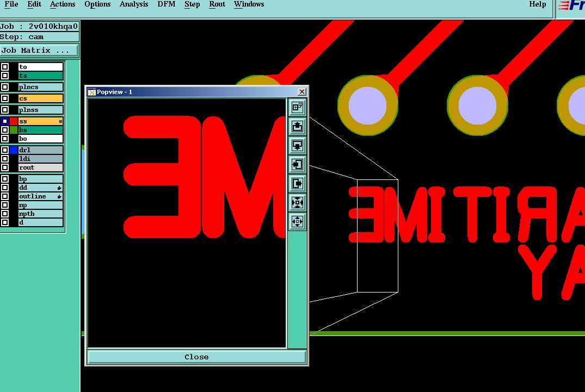The image size is (585, 392).
Task: Click the red color swatch of ss layer
Action: click(14, 121)
